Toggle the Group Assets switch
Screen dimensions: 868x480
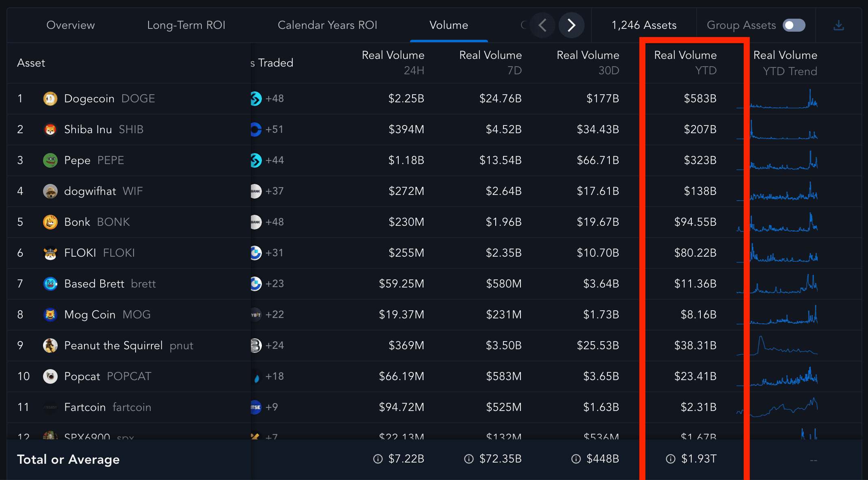pyautogui.click(x=794, y=25)
